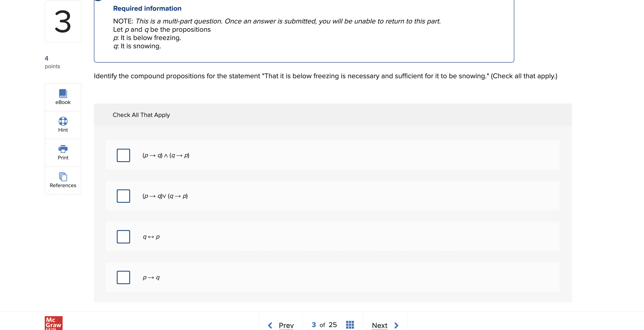644x330 pixels.
Task: Click the Required information heading
Action: point(147,8)
